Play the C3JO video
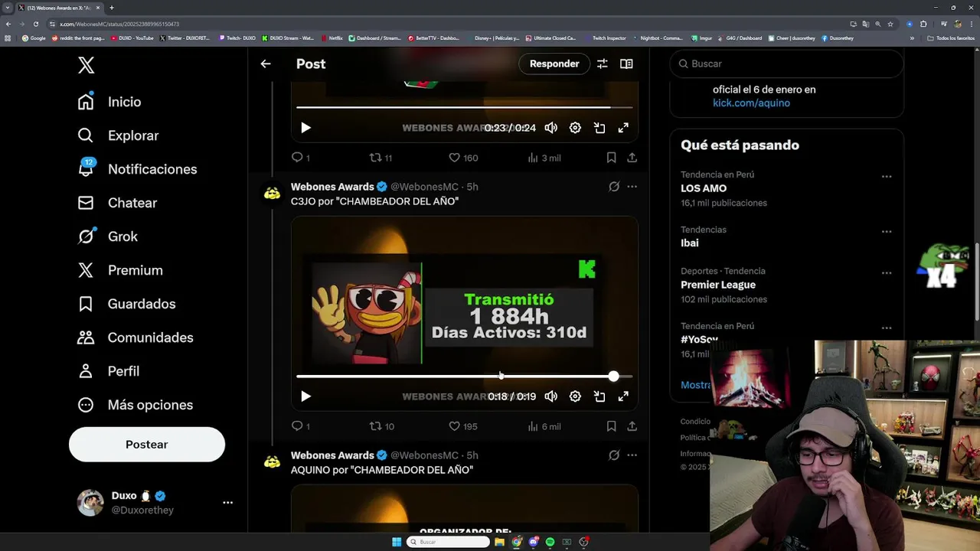This screenshot has width=980, height=551. click(305, 396)
